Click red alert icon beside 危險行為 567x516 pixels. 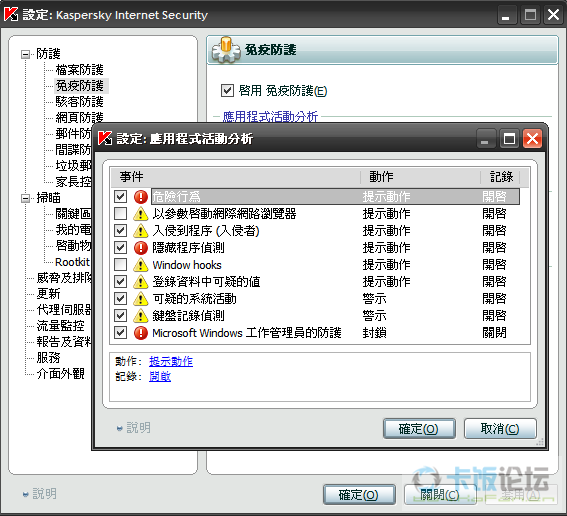pyautogui.click(x=141, y=197)
